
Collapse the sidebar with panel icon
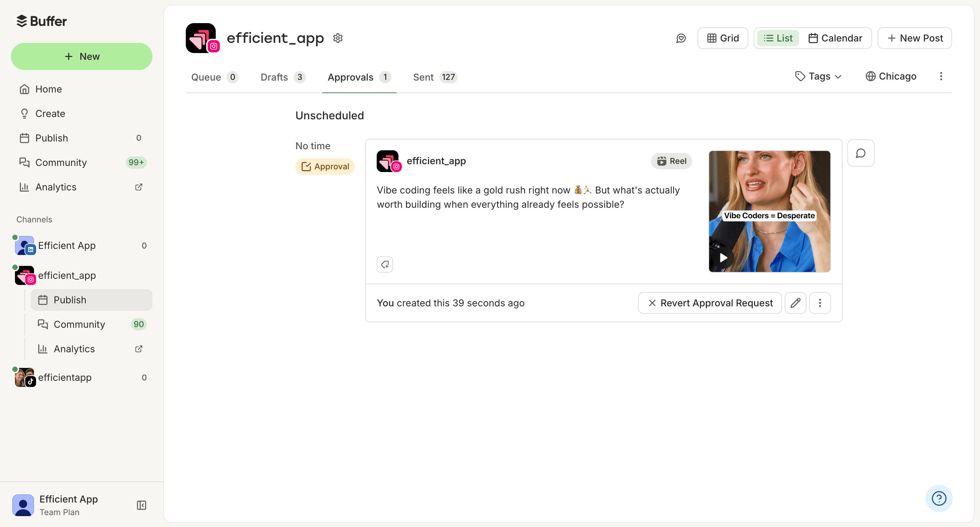tap(142, 505)
